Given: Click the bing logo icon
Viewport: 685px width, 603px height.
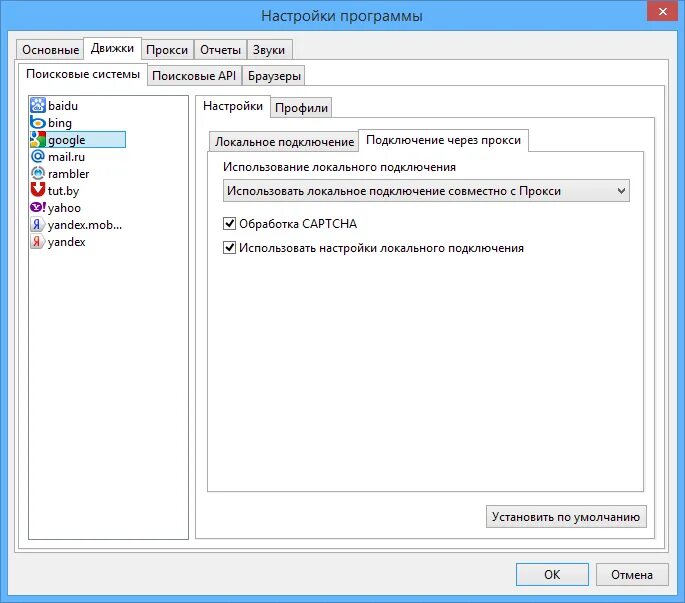Looking at the screenshot, I should [x=38, y=122].
